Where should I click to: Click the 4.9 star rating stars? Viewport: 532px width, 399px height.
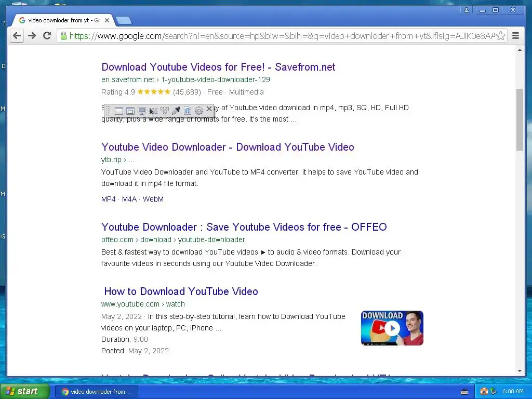click(x=154, y=92)
